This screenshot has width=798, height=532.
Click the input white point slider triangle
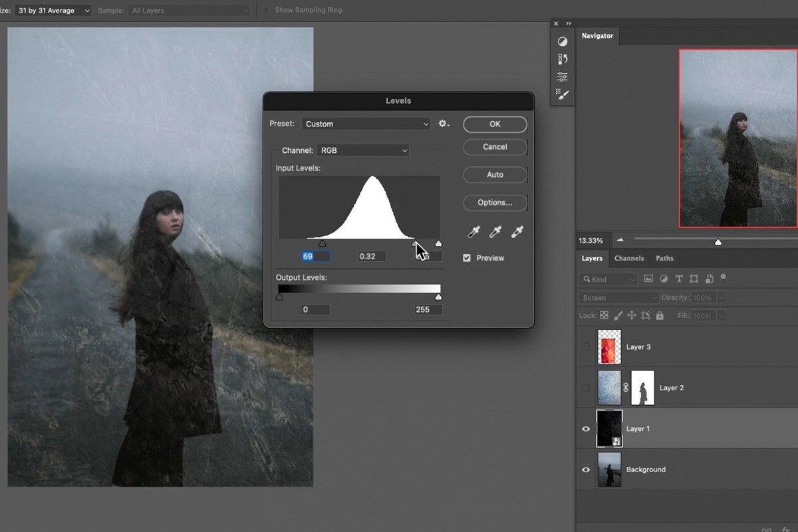click(x=438, y=244)
